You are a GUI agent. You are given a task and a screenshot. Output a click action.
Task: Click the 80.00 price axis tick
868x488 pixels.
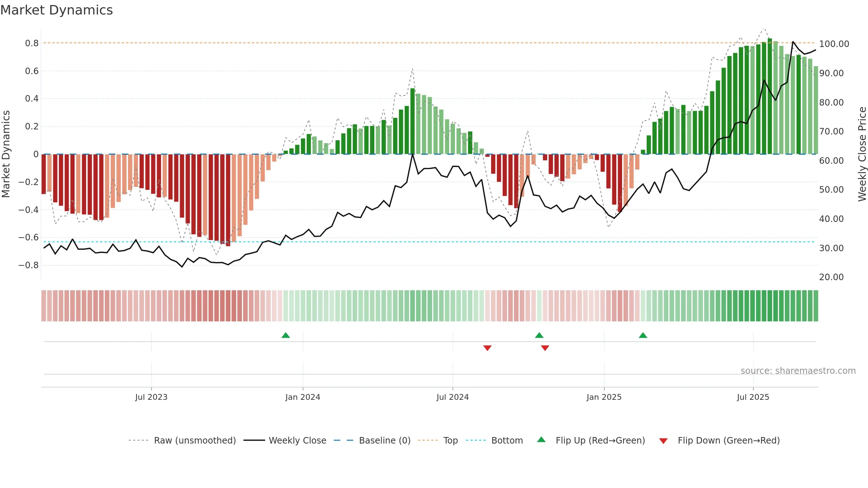click(x=831, y=102)
